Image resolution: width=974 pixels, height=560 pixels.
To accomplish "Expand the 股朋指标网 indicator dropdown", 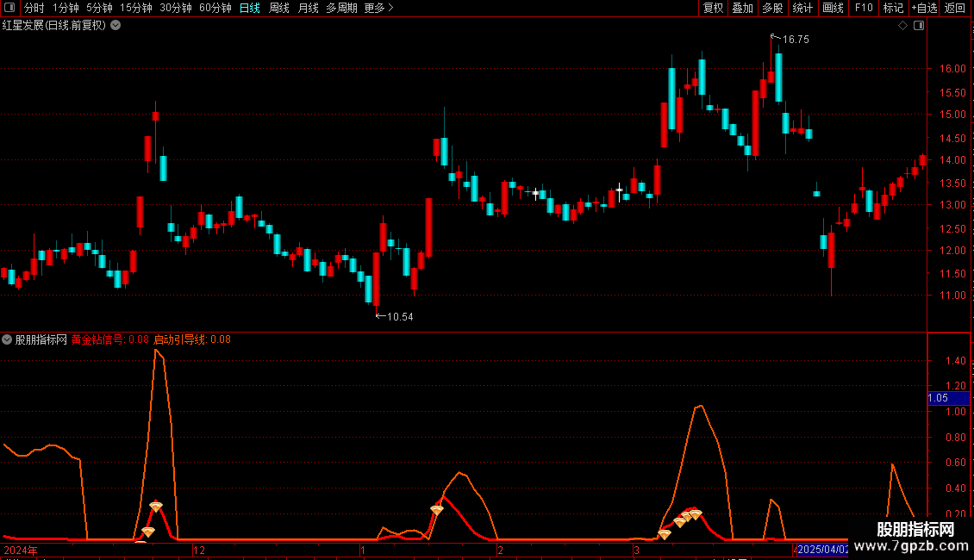I will [7, 339].
